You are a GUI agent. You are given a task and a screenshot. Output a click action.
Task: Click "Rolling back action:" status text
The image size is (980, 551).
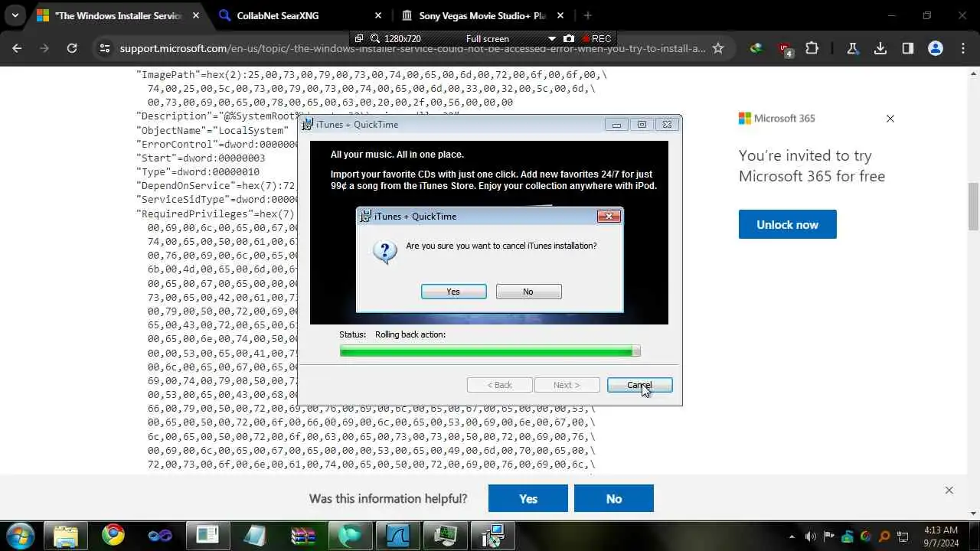[410, 334]
